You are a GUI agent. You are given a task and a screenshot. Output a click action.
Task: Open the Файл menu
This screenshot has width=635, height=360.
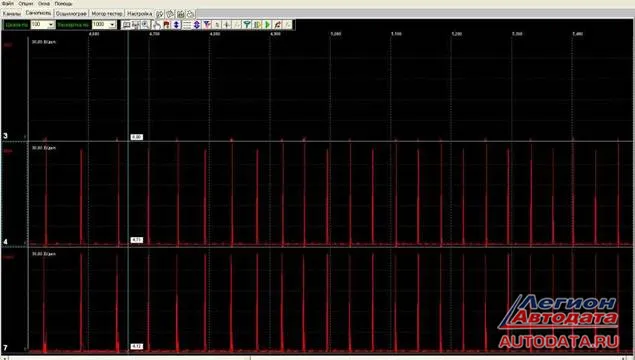[8, 4]
